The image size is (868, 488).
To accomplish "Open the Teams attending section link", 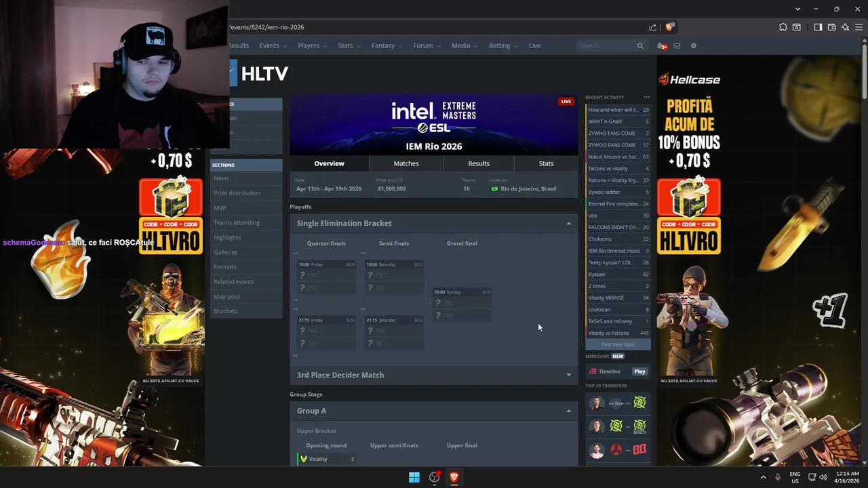I will (236, 222).
